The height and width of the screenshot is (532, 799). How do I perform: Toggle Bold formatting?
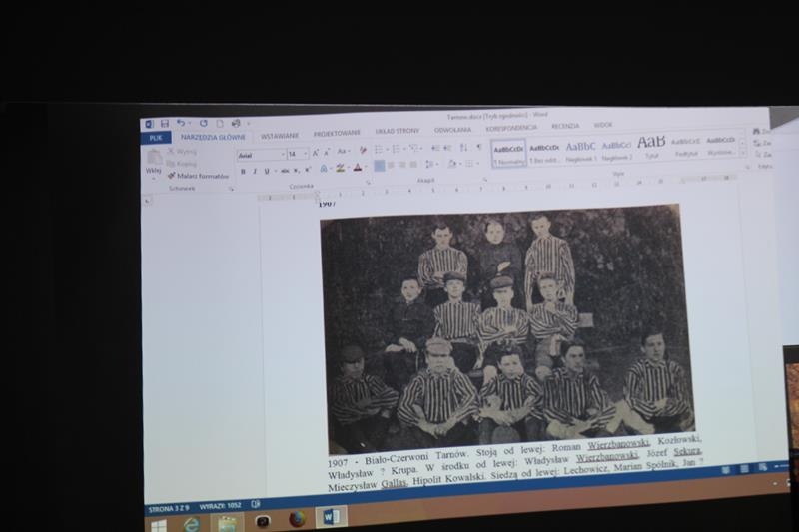(x=242, y=171)
